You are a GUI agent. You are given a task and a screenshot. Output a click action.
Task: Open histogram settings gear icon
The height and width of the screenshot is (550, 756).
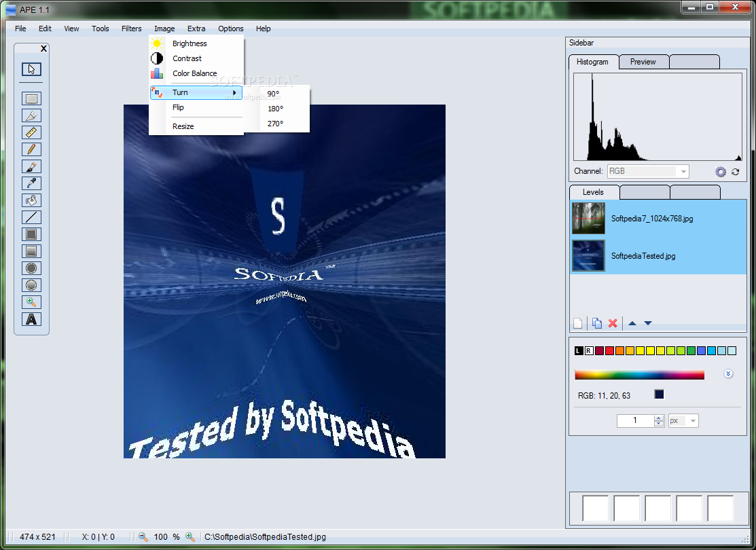[720, 172]
